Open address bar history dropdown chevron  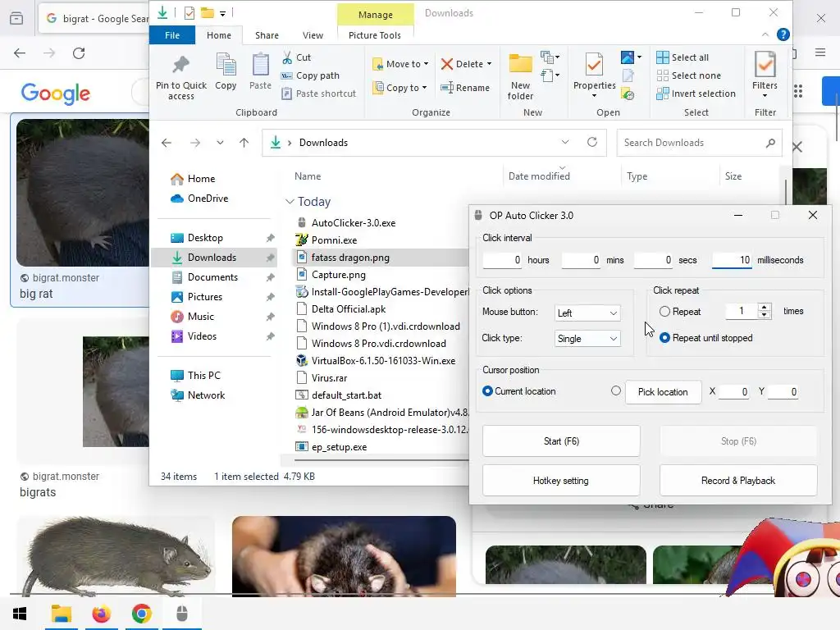tap(565, 142)
